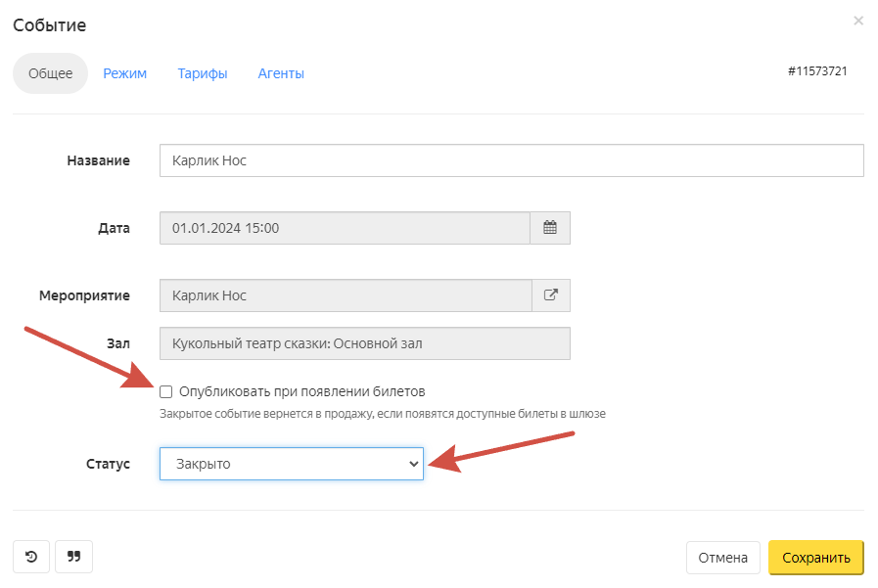Click the event ID #11573721
The width and height of the screenshot is (878, 588).
817,71
